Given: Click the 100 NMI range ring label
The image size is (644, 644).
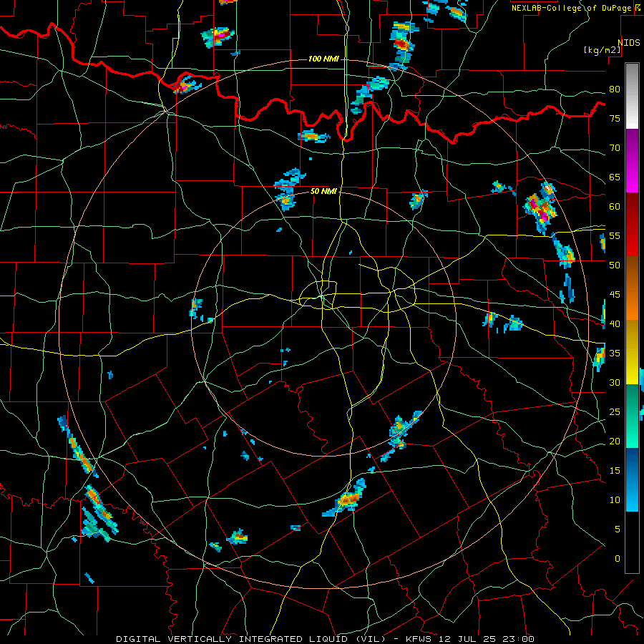Looking at the screenshot, I should tap(323, 59).
